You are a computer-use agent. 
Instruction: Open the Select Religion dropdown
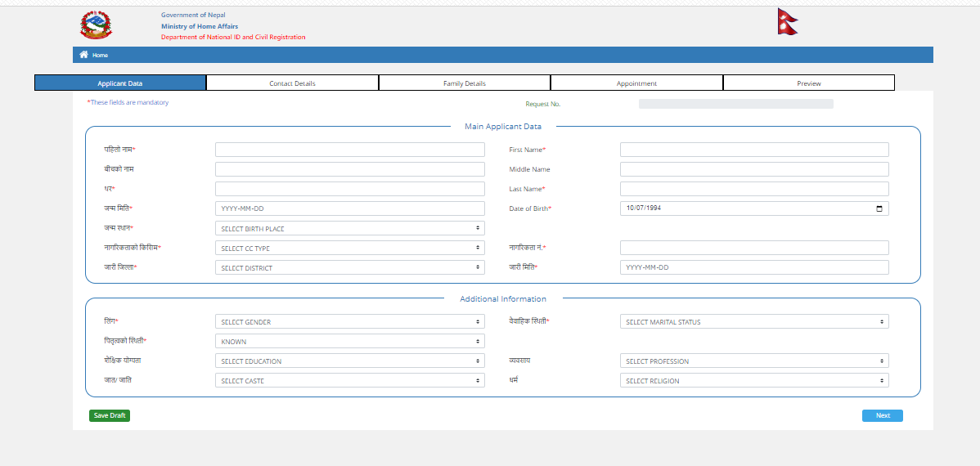pos(754,380)
